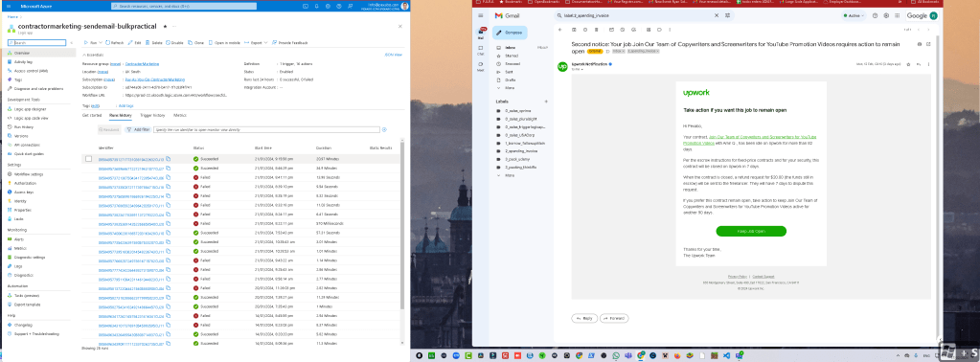Open Access control (IAM) in sidebar
980x362 pixels.
(28, 71)
